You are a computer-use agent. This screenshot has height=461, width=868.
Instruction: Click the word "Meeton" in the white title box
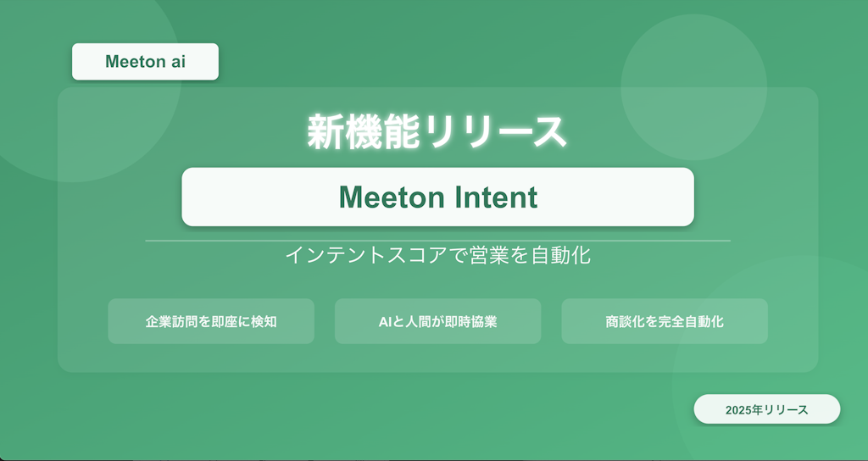(392, 197)
